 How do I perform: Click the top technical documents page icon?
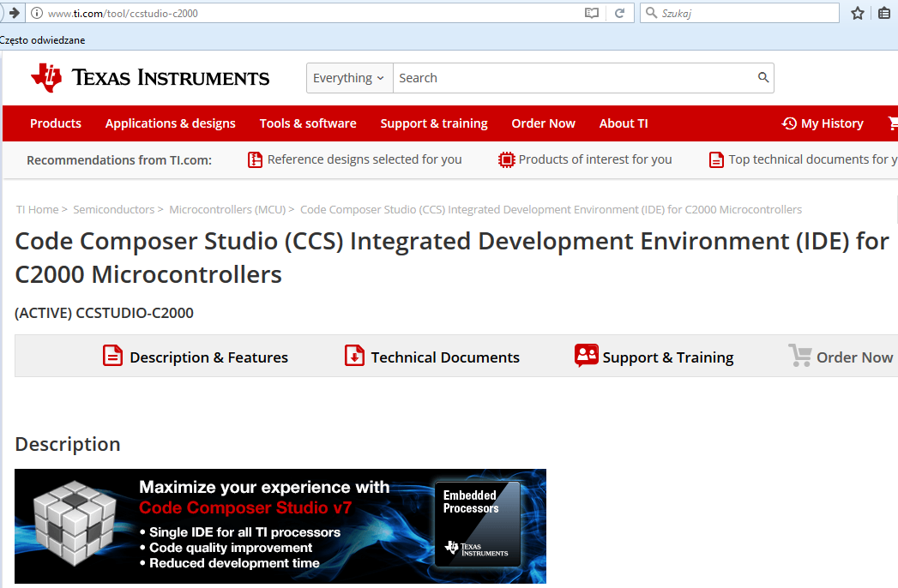coord(716,159)
